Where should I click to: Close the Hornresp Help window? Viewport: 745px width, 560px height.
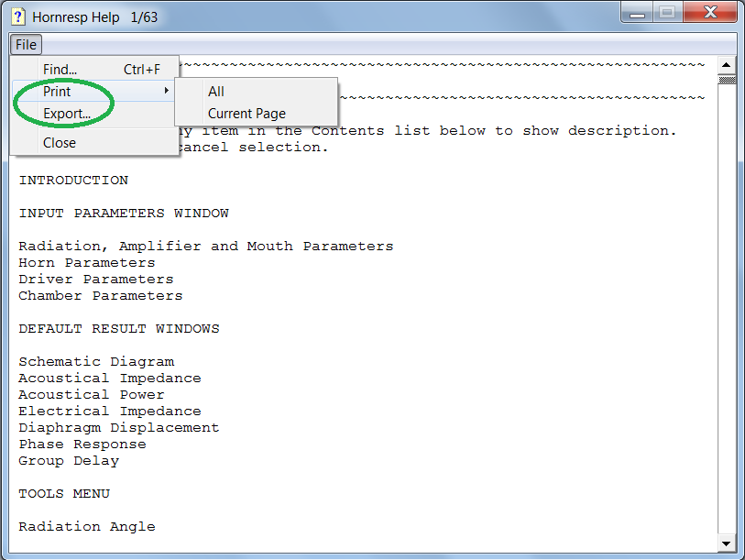tap(710, 12)
